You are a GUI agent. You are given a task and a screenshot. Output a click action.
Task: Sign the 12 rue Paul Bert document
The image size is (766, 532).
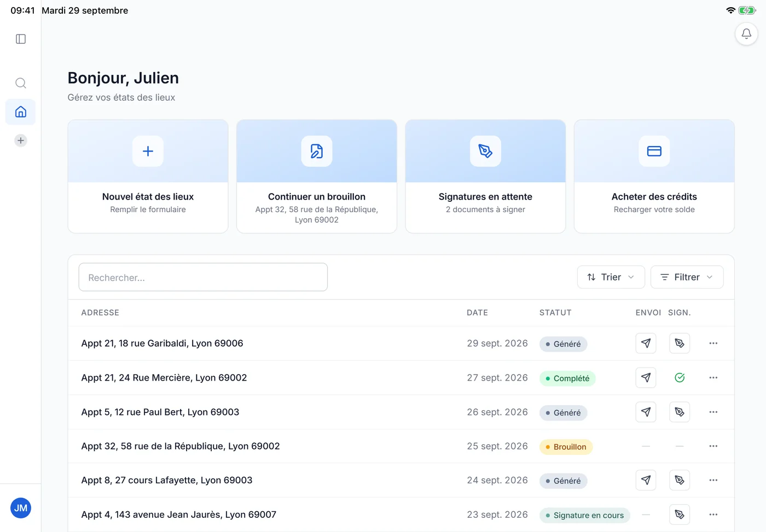tap(680, 412)
